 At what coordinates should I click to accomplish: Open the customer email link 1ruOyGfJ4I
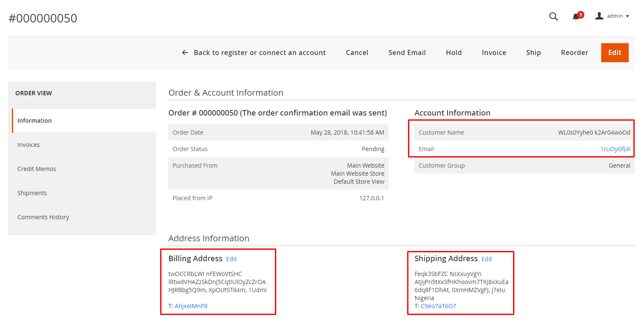click(x=615, y=149)
